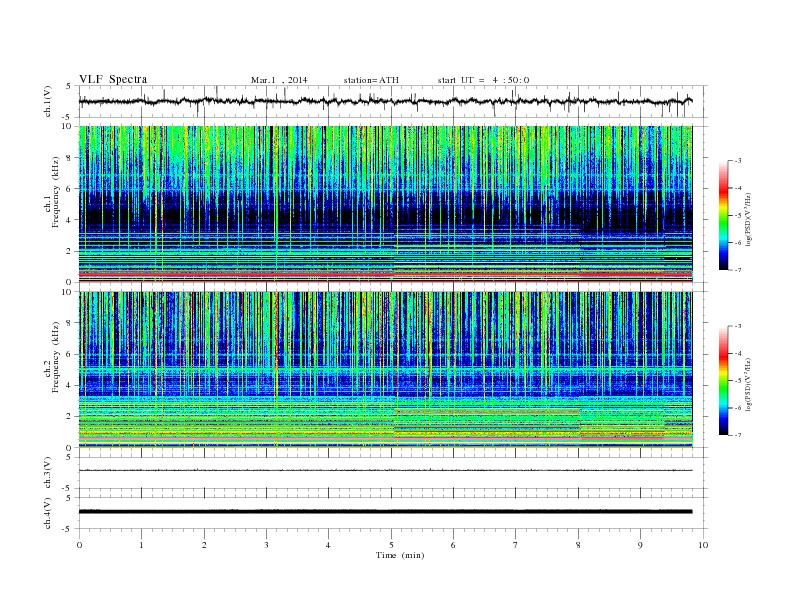Viewport: 792px width, 612px height.
Task: Click the thick ch.4 voltage trace
Action: click(x=385, y=512)
